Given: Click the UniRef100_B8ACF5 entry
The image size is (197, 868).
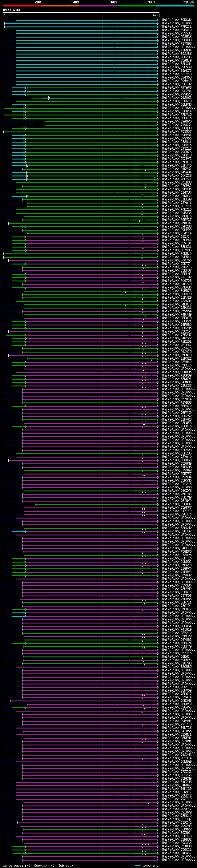Looking at the screenshot, I should (x=177, y=118).
